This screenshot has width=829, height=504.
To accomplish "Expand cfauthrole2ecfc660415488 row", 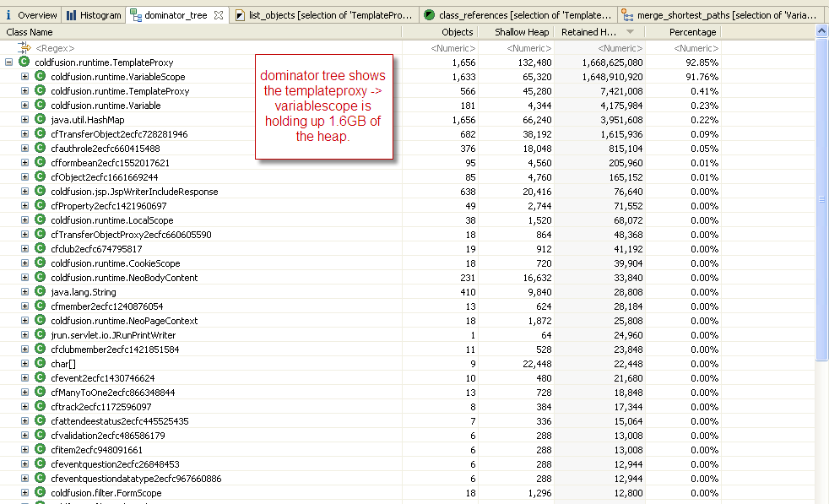I will pyautogui.click(x=24, y=148).
